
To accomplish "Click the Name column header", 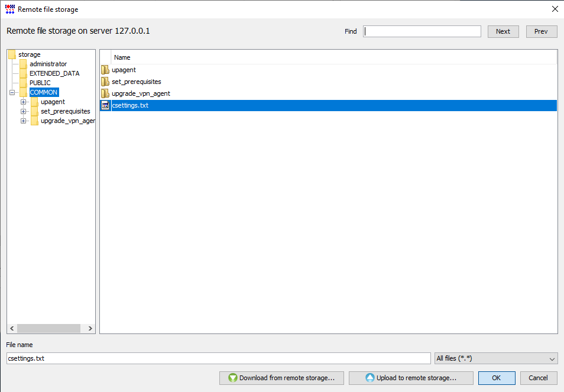I will 334,57.
